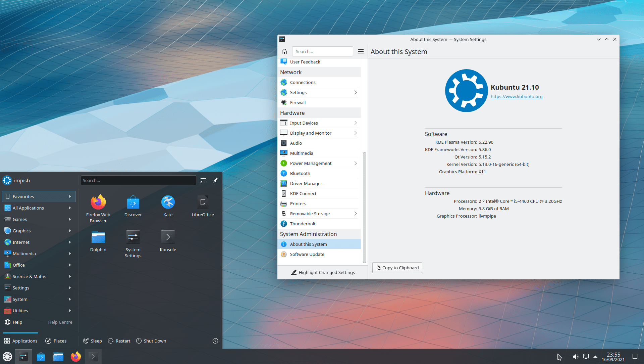Switch to the Places tab in launcher
The width and height of the screenshot is (644, 364).
[56, 340]
